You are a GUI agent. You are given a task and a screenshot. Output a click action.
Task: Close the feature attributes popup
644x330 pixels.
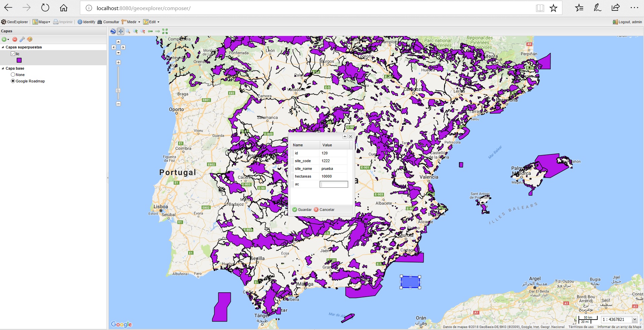[350, 136]
